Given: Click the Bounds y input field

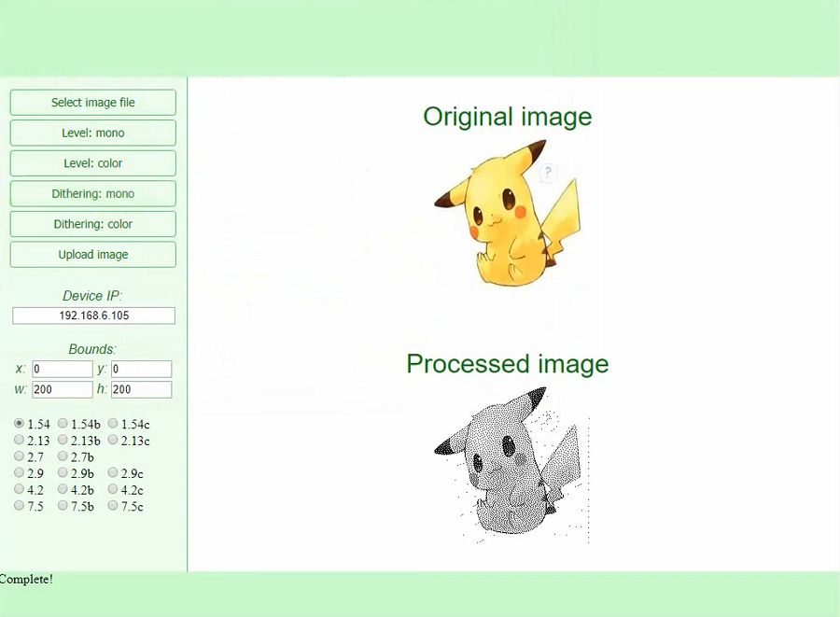Looking at the screenshot, I should [142, 369].
